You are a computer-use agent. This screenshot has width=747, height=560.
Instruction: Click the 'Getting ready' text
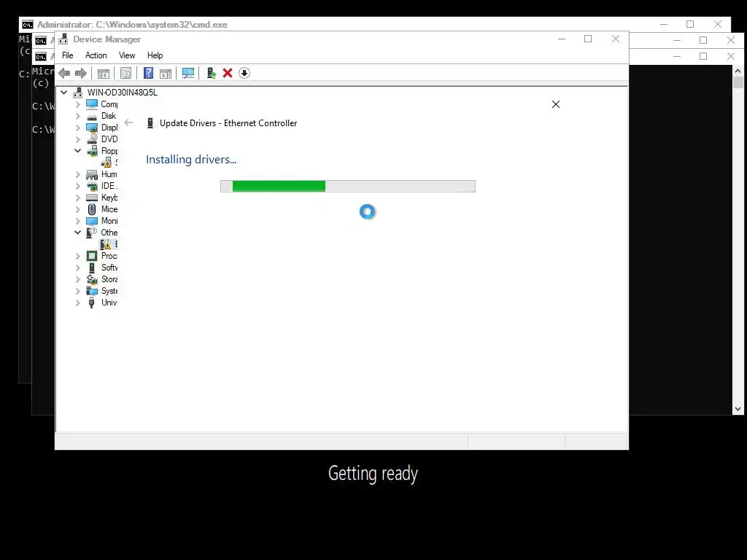click(x=373, y=474)
